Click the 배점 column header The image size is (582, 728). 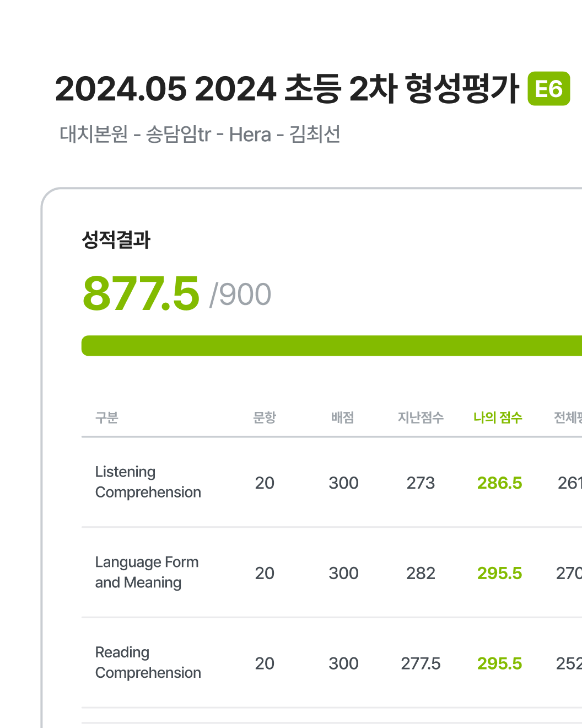343,417
